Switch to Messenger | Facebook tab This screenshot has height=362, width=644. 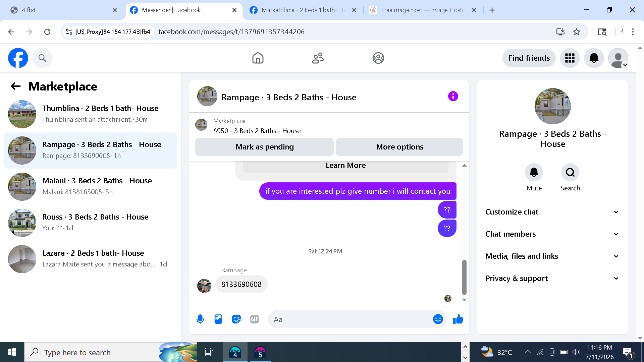pos(184,10)
